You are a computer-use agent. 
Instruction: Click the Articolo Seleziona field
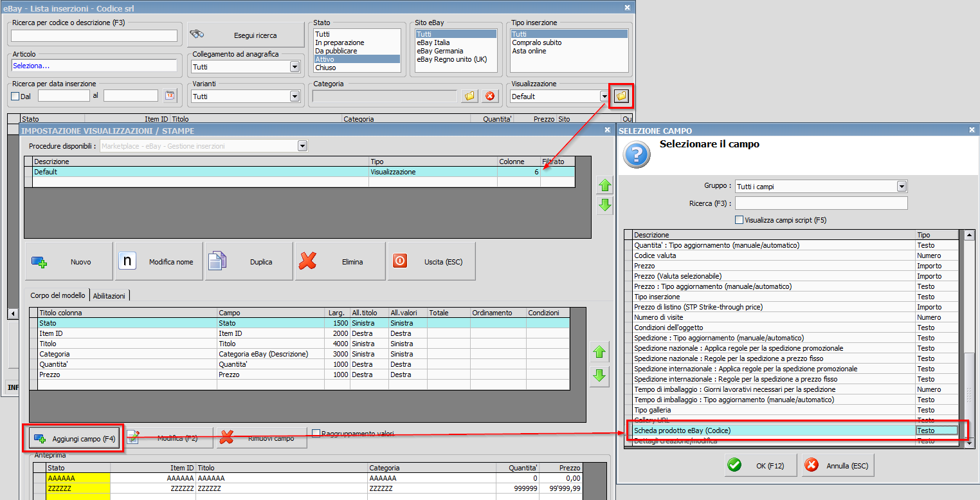click(94, 66)
